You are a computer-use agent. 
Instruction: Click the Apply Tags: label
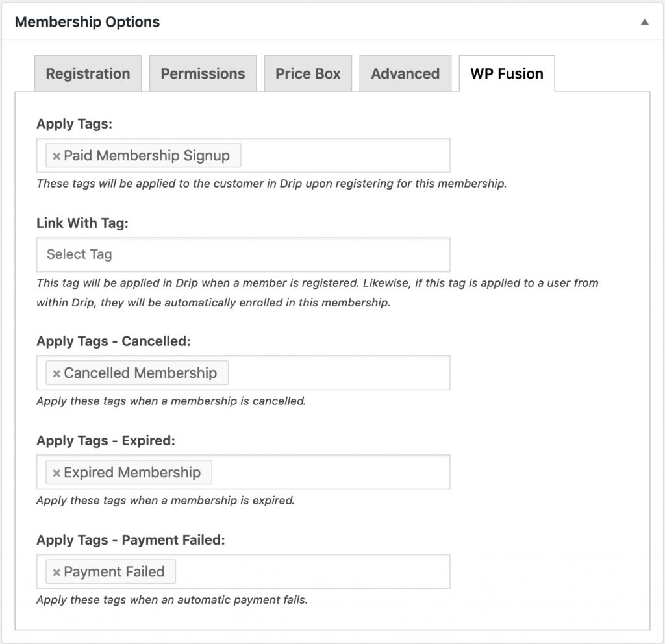74,124
